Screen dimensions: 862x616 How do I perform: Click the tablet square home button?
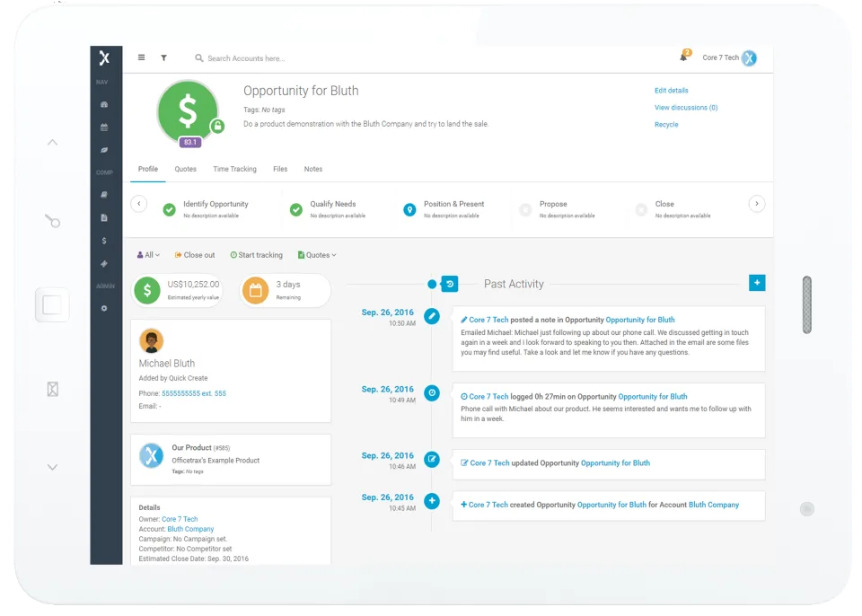pos(52,304)
